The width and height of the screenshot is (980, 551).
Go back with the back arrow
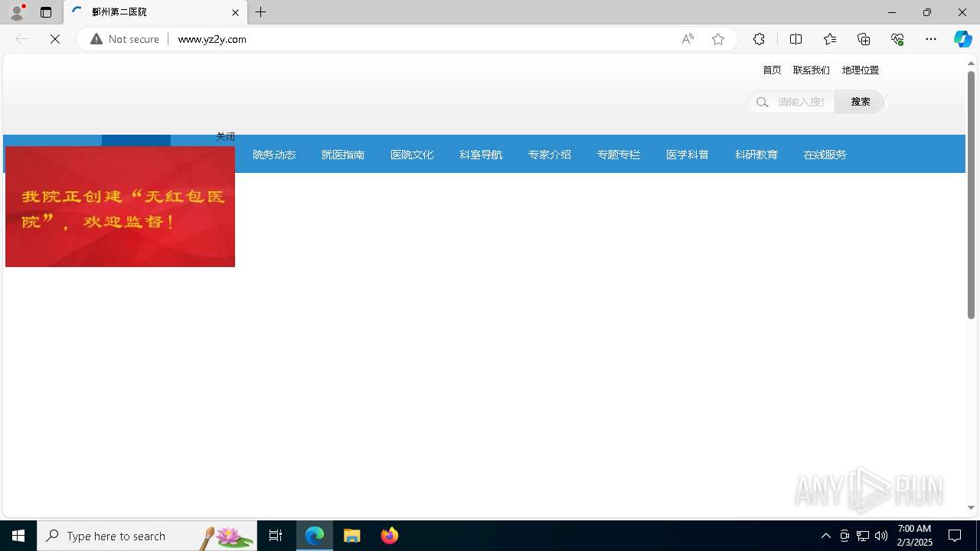[21, 39]
